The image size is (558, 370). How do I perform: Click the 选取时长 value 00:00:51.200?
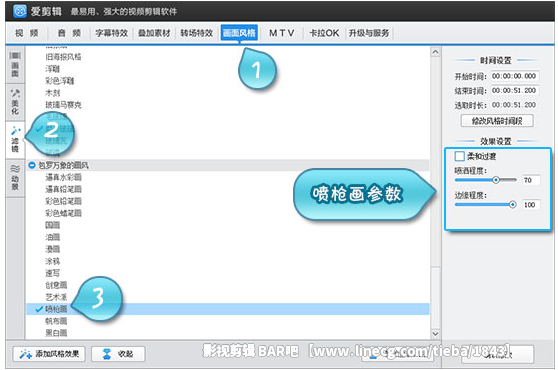coord(514,105)
